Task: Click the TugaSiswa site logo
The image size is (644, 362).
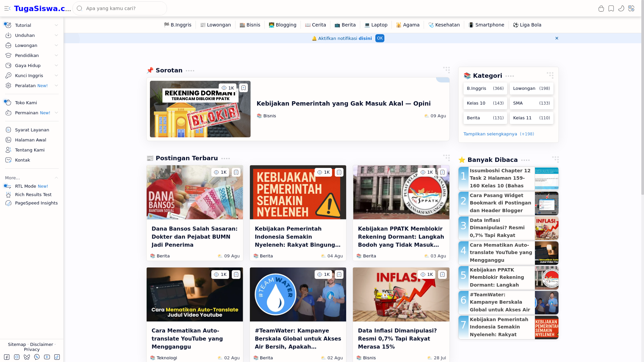Action: click(x=42, y=8)
